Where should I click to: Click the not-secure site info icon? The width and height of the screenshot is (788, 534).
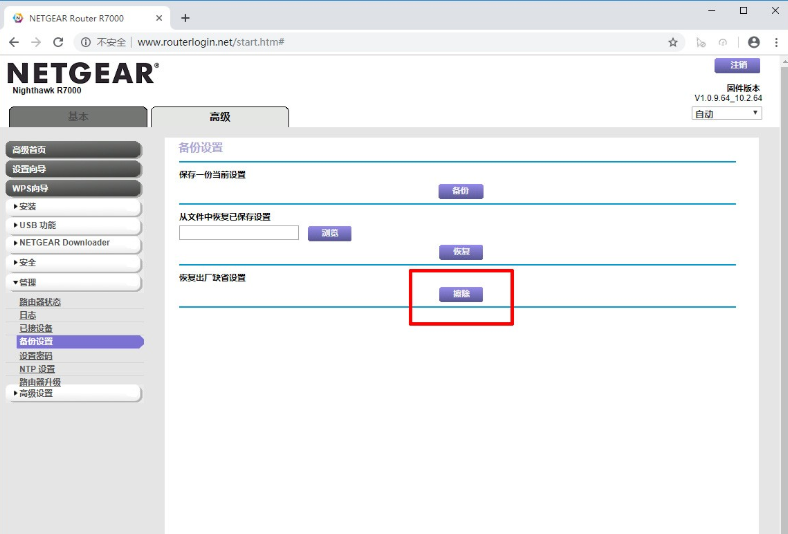(x=86, y=42)
